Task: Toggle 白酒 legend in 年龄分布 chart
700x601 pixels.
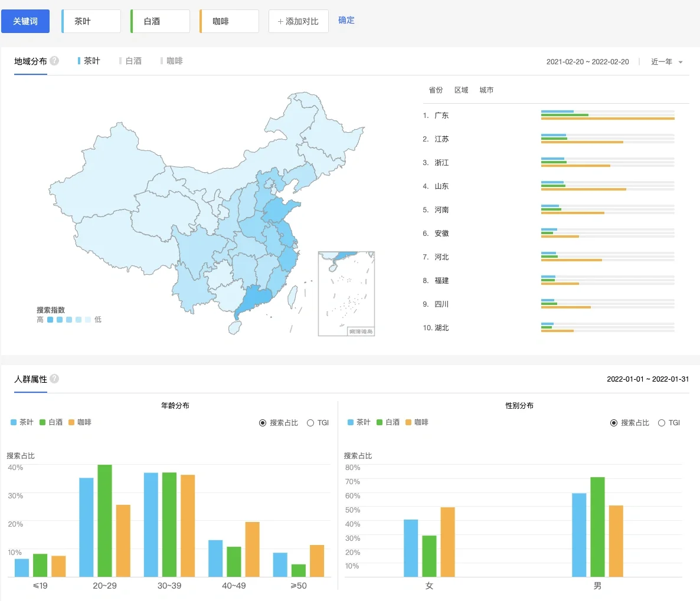Action: click(x=51, y=422)
